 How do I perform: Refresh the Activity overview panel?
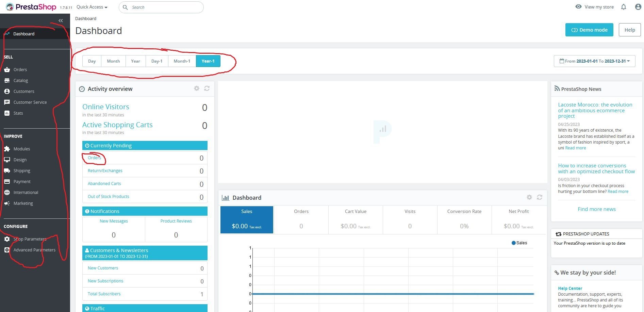click(207, 88)
